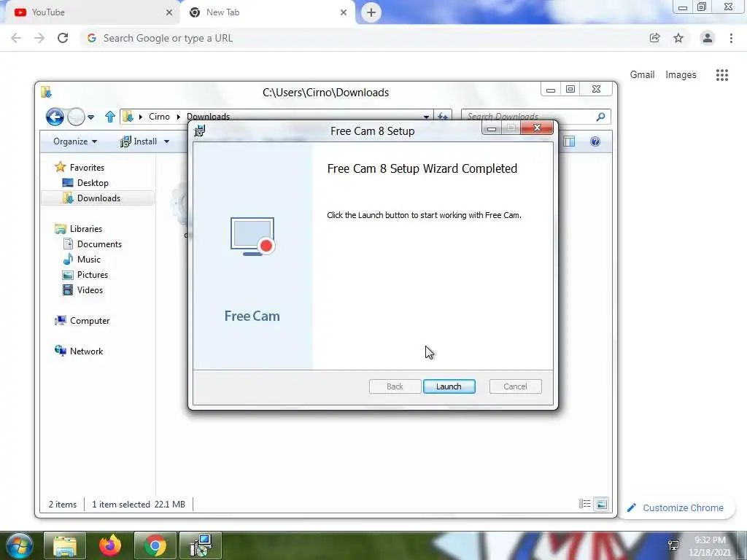747x560 pixels.
Task: Click Chrome's back arrow
Action: pyautogui.click(x=16, y=38)
